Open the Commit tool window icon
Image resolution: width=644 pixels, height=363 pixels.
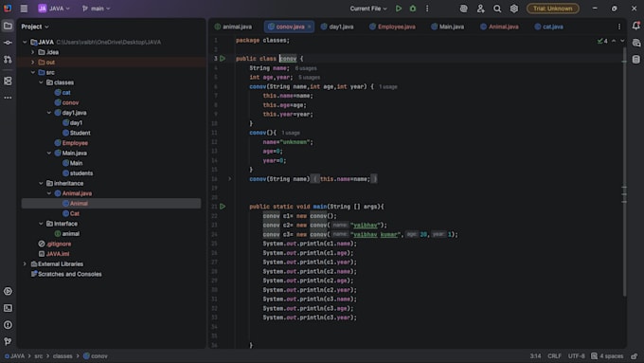pos(8,43)
